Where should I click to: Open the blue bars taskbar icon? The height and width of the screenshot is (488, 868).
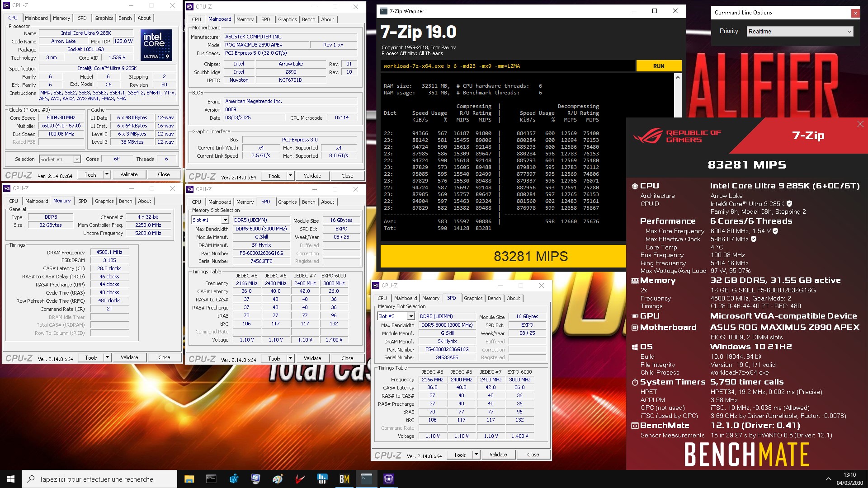(322, 479)
